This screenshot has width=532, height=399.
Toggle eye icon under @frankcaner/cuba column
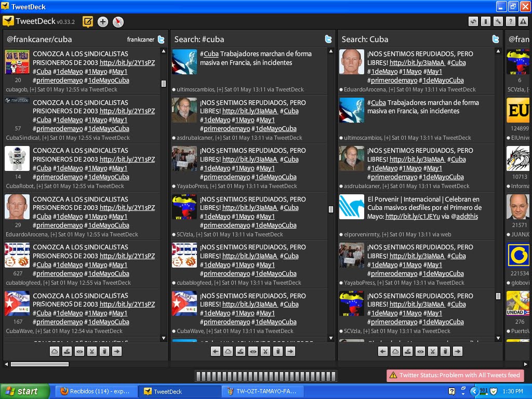pos(79,352)
